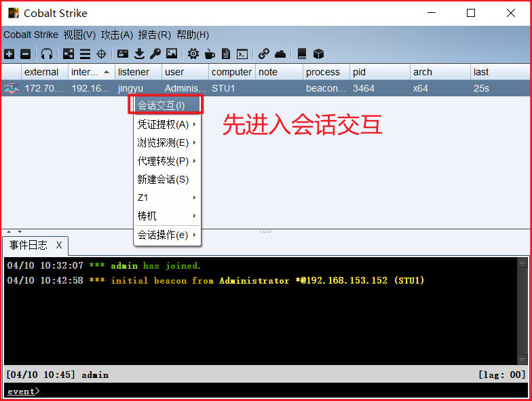Maximize the Cobalt Strike window

coord(471,13)
